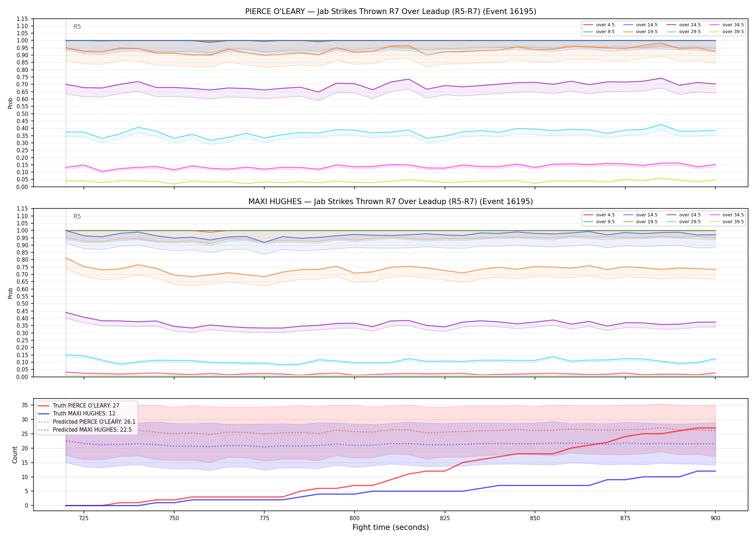The height and width of the screenshot is (540, 756).
Task: Click the 20 tick on the Count axis
Action: point(25,448)
